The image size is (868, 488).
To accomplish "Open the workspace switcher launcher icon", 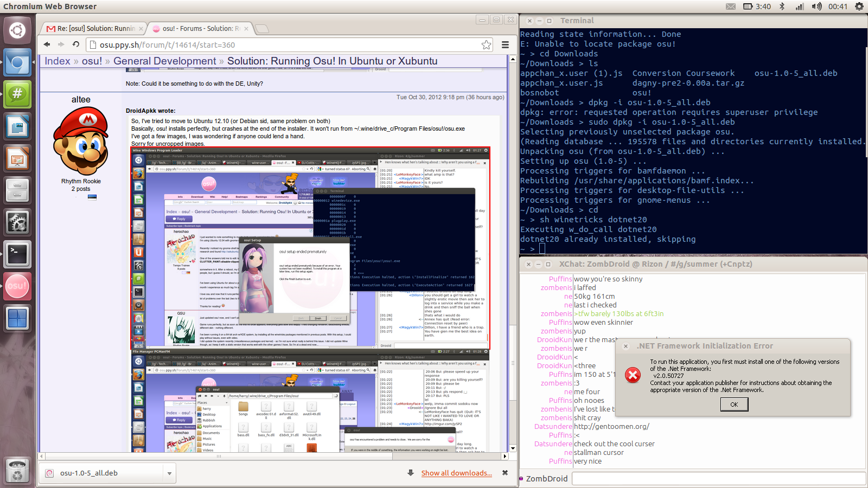I will coord(17,318).
